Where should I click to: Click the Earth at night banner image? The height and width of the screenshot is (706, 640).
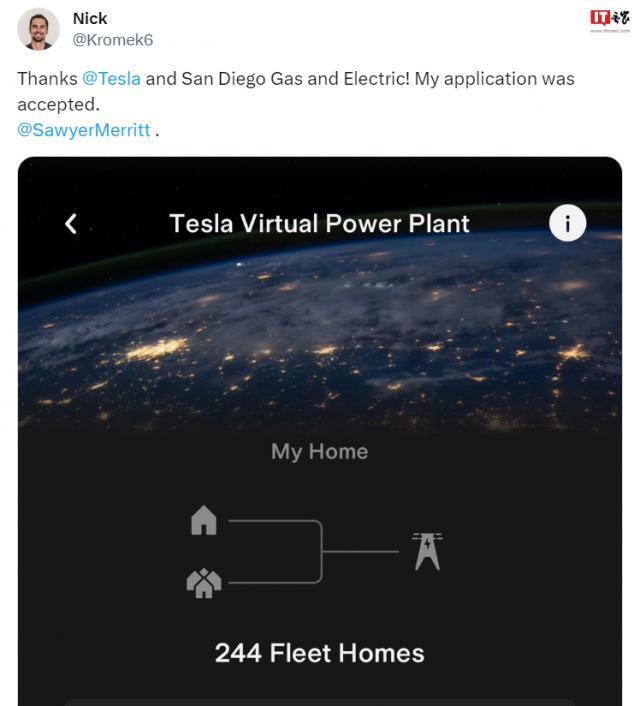[x=320, y=330]
